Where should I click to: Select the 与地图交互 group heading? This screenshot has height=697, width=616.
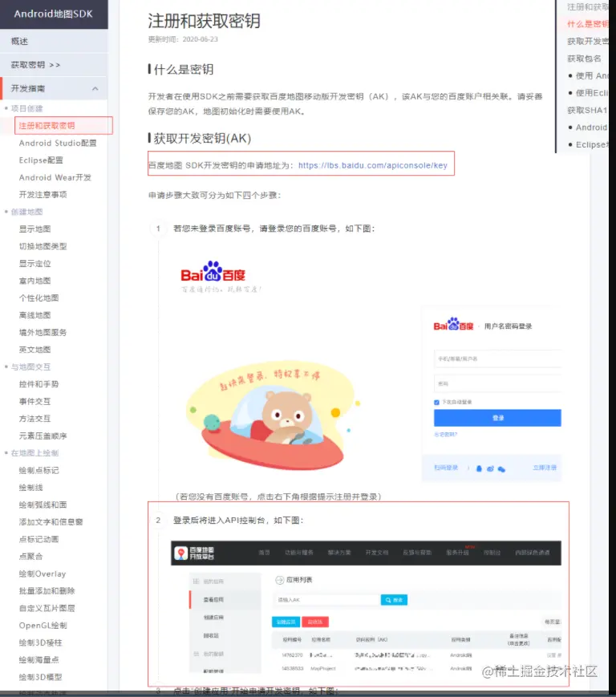pos(30,367)
